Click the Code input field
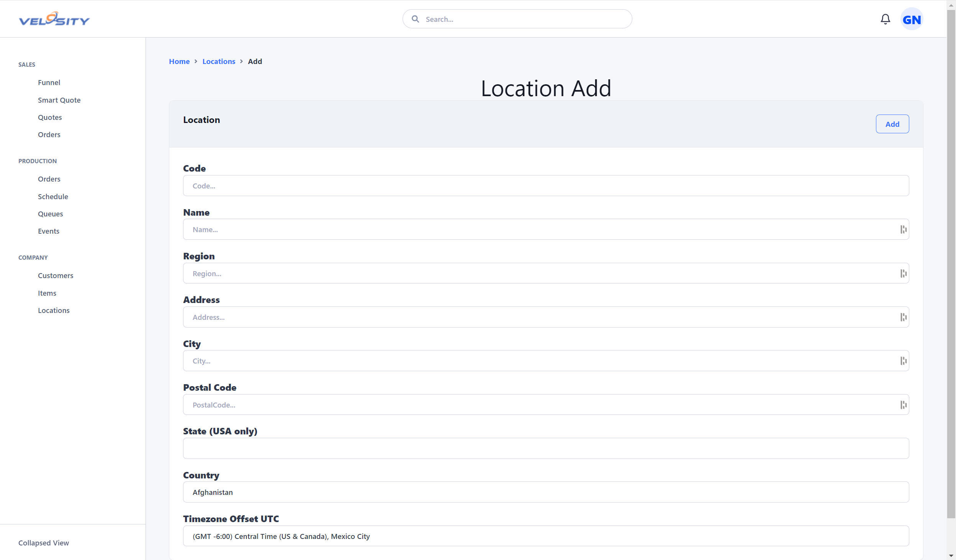 (x=546, y=185)
